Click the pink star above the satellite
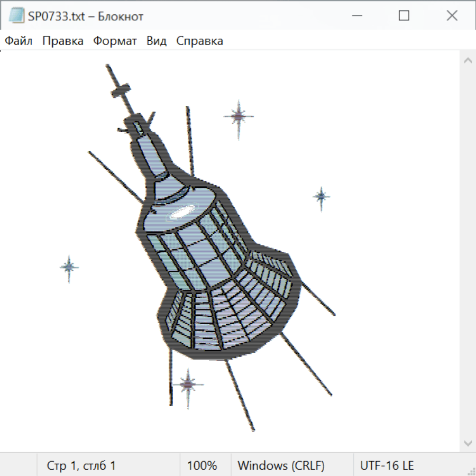476x476 pixels. pos(239,116)
